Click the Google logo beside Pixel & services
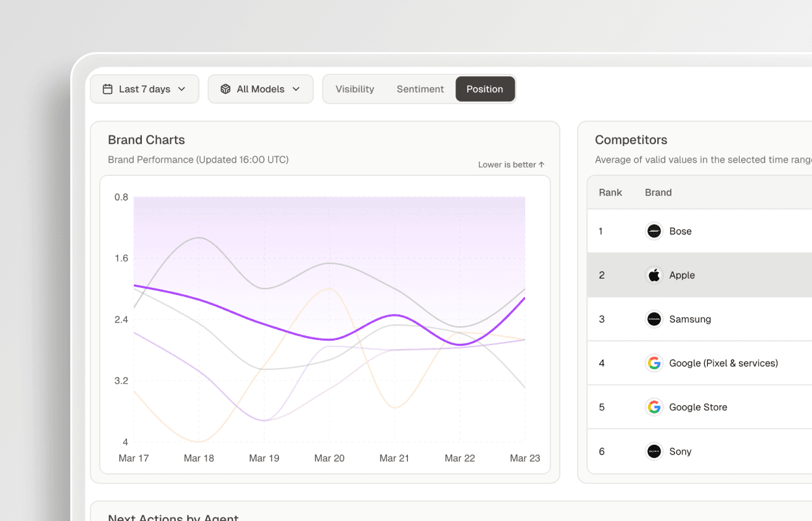812x521 pixels. (653, 363)
